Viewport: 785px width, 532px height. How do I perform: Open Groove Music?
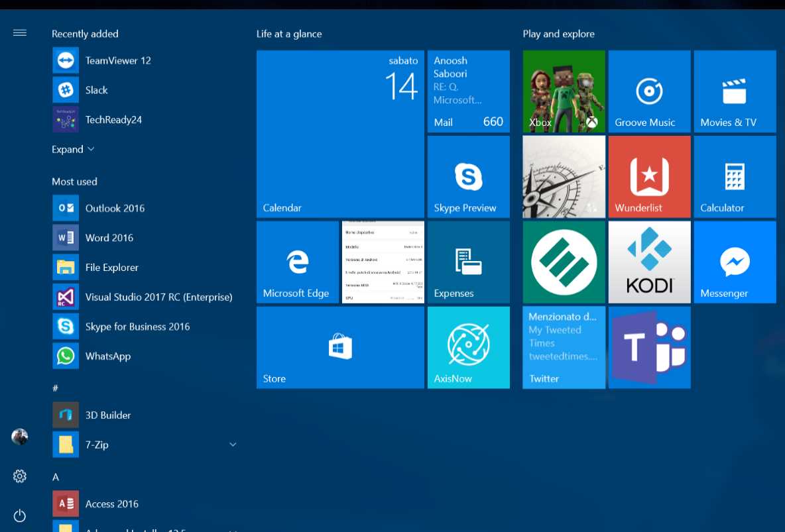click(648, 91)
